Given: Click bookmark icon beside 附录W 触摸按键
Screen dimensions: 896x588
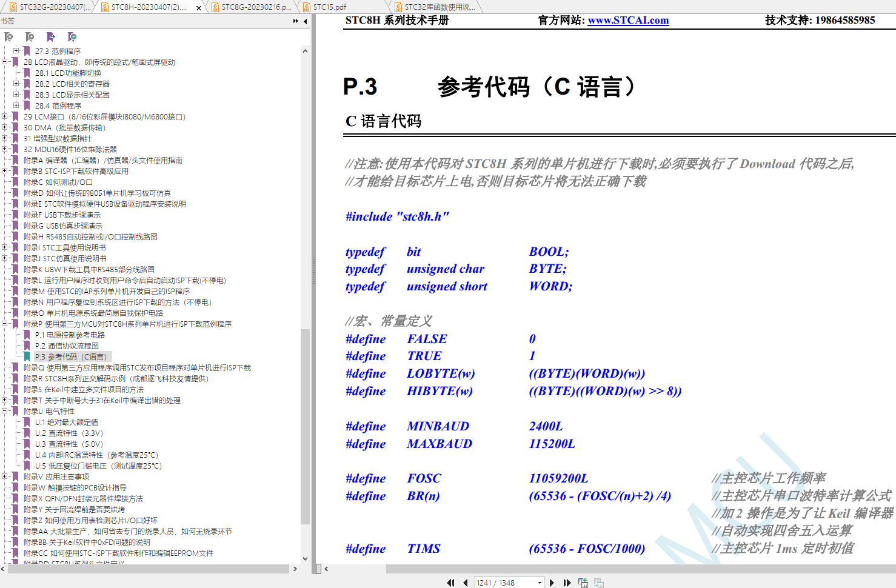Looking at the screenshot, I should tap(15, 487).
